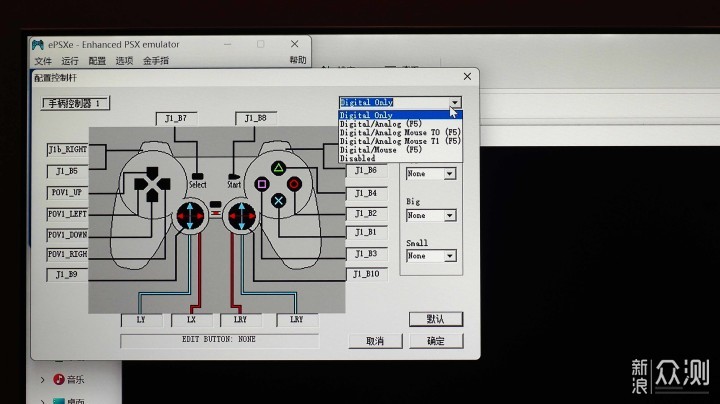720x404 pixels.
Task: Click the right analog stick graphic
Action: (x=242, y=216)
